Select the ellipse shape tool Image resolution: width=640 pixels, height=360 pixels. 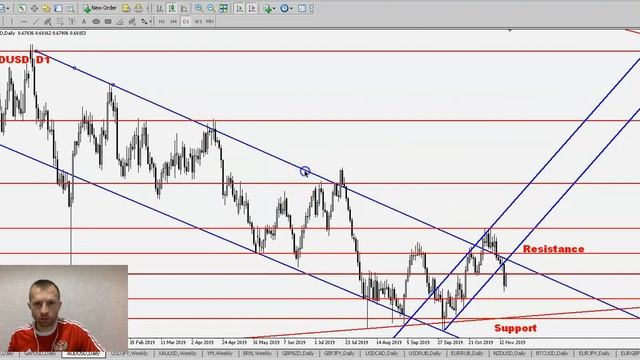(x=96, y=21)
